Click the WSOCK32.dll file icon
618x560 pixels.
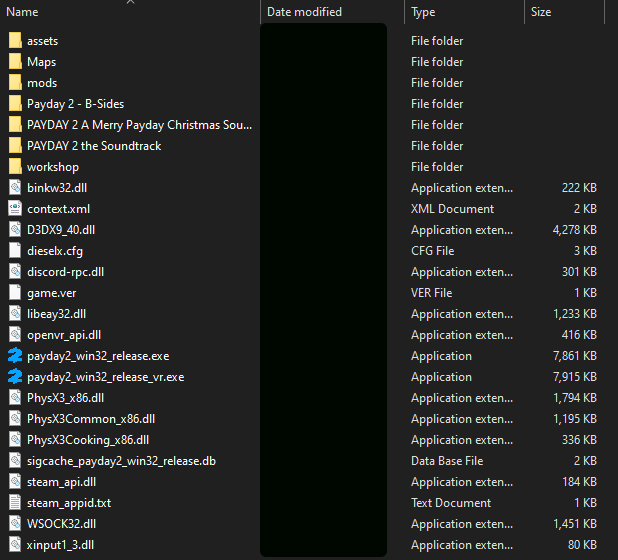[15, 524]
